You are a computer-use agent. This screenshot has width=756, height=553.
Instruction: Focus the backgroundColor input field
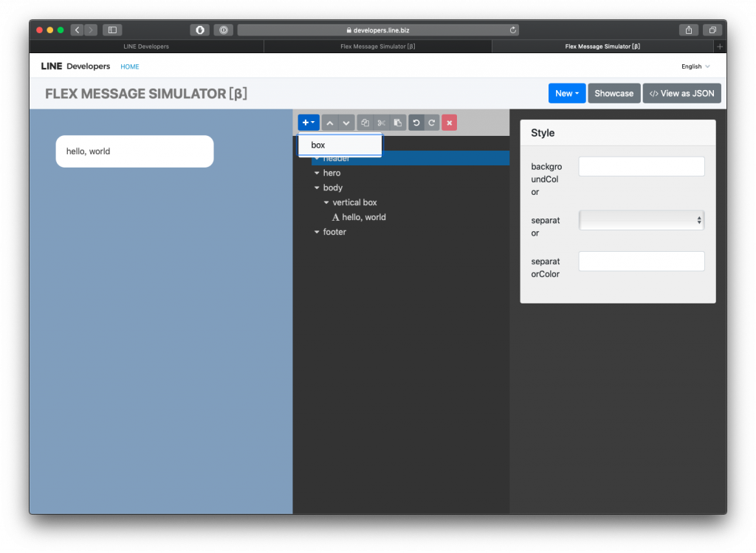coord(642,167)
